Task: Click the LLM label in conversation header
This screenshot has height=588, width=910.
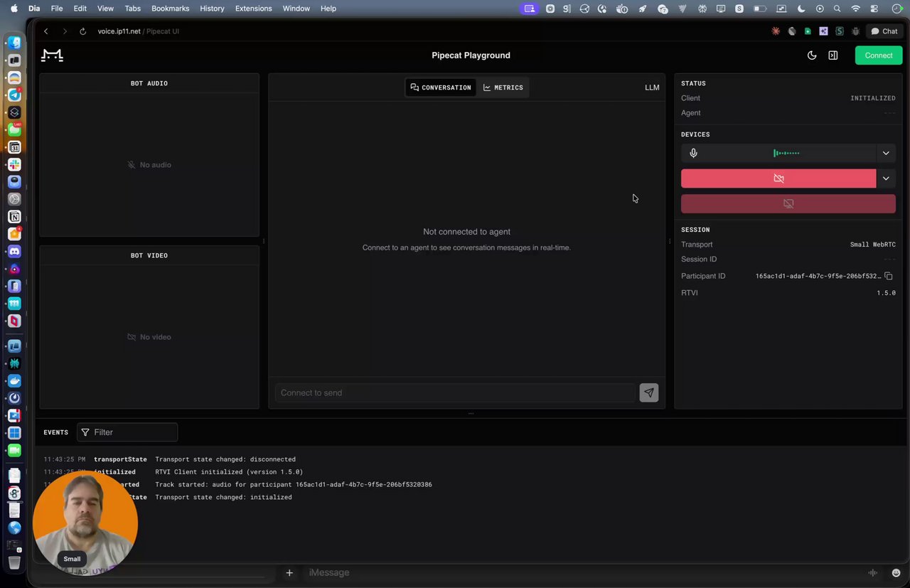Action: 652,87
